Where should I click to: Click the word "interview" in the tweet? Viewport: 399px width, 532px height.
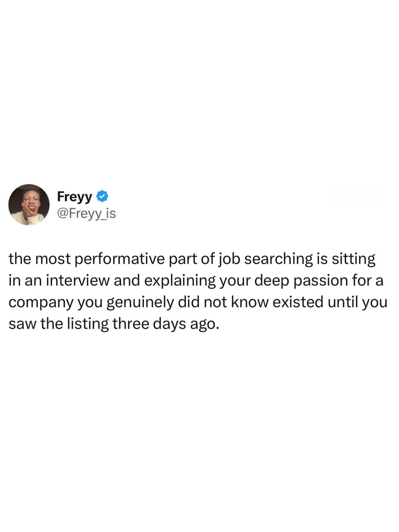click(x=78, y=280)
